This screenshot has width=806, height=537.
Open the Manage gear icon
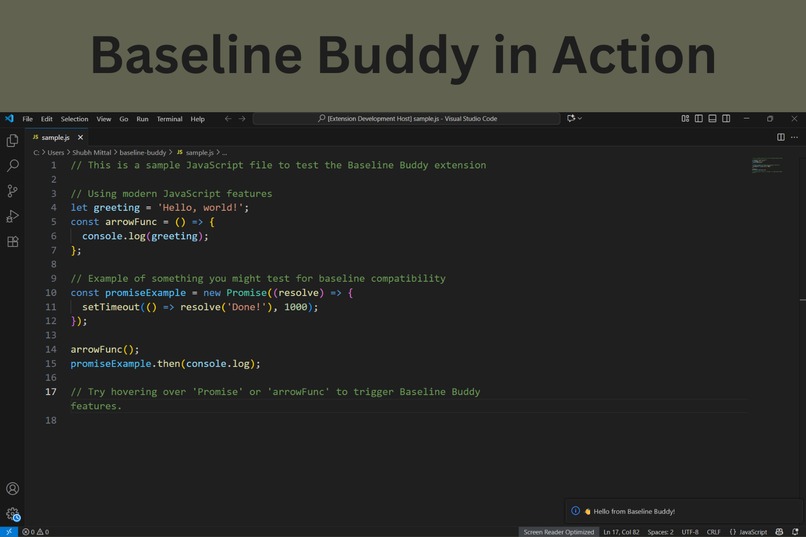12,513
